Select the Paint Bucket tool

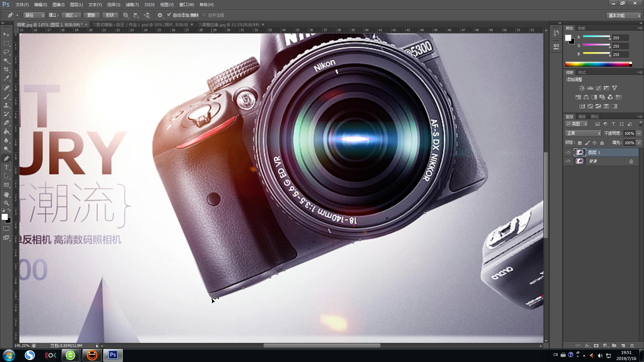point(6,132)
